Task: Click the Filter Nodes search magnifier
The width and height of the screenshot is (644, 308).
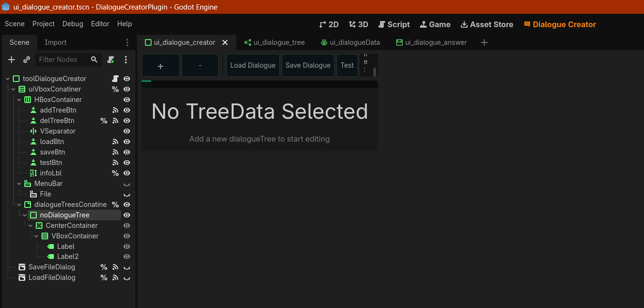Action: click(94, 60)
